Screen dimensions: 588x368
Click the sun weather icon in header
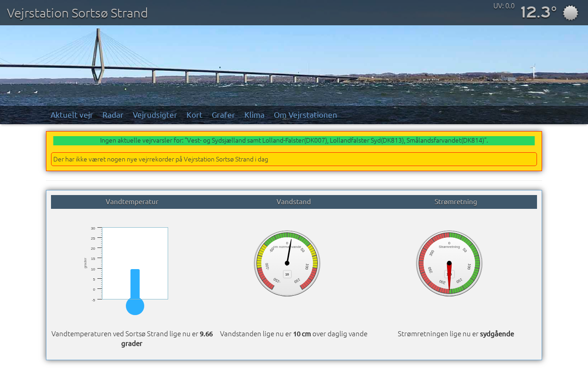pyautogui.click(x=570, y=13)
